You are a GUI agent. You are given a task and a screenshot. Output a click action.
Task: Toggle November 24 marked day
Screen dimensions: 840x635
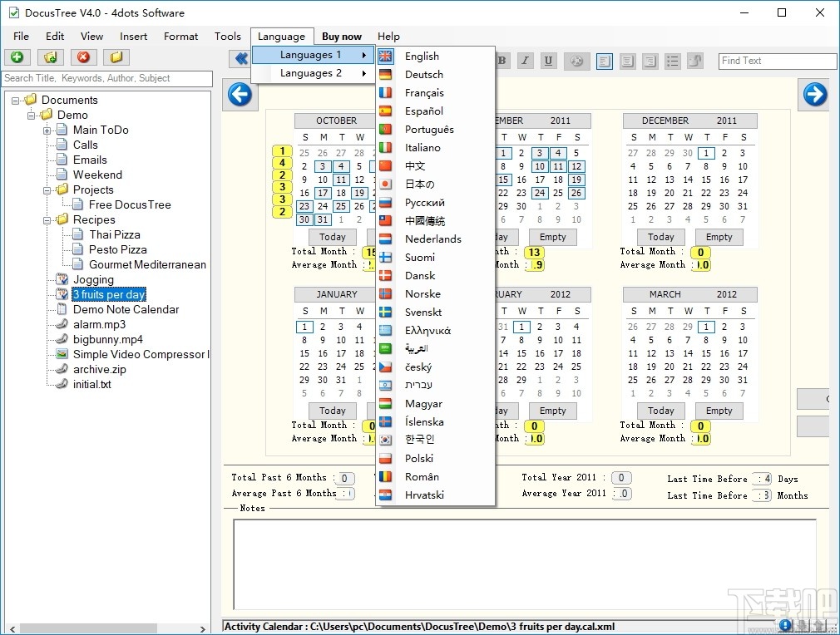click(540, 194)
